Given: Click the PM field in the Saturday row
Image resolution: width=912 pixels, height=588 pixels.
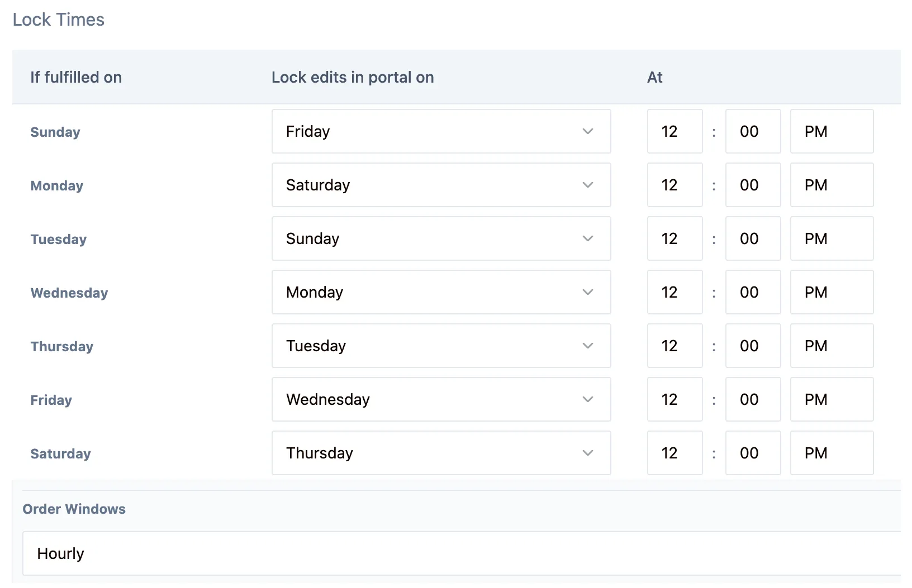Looking at the screenshot, I should (831, 453).
